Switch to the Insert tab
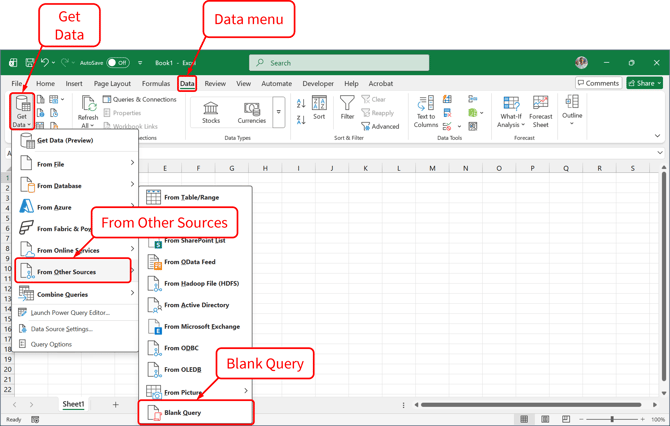The height and width of the screenshot is (426, 670). point(74,84)
